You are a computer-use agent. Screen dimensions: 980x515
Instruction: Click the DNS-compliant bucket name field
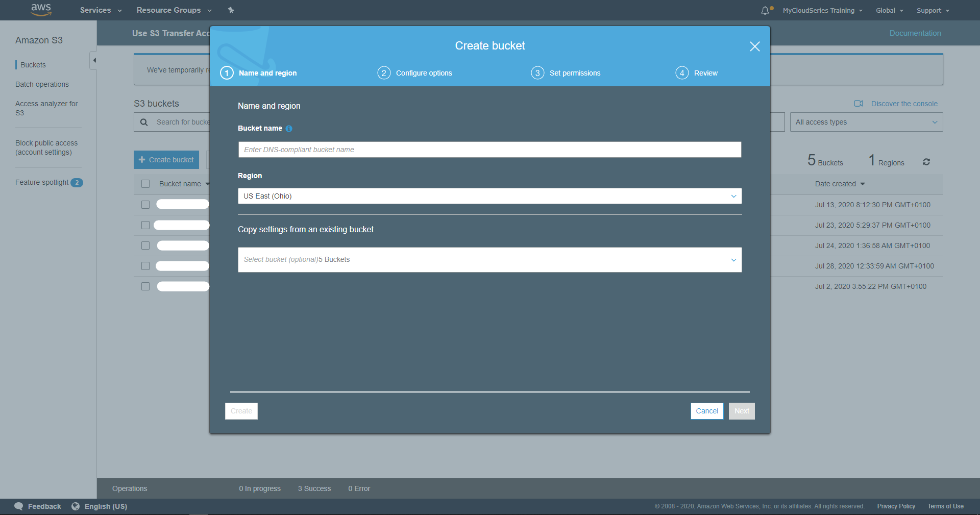click(x=489, y=150)
